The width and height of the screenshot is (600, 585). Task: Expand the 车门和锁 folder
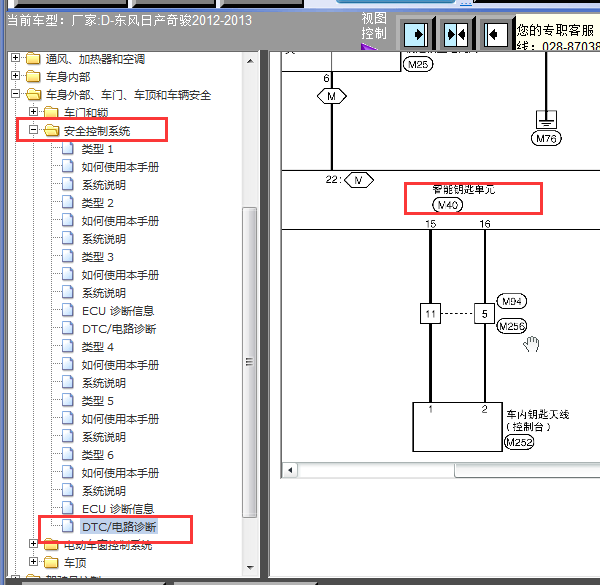(33, 112)
